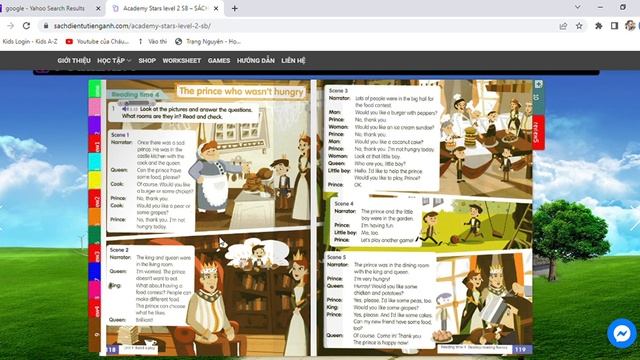The width and height of the screenshot is (640, 360).
Task: Click the 'Scene 2' heading
Action: tap(119, 250)
